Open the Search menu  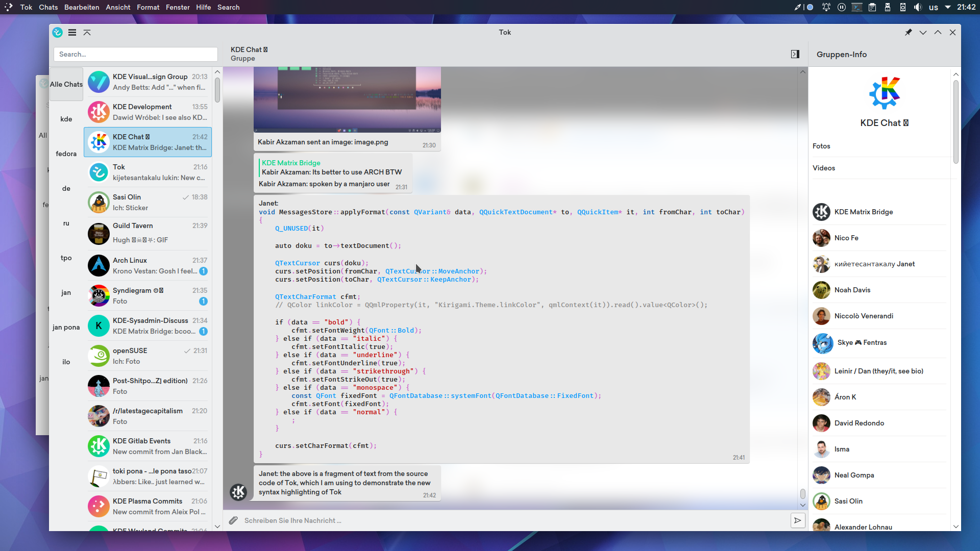[228, 7]
